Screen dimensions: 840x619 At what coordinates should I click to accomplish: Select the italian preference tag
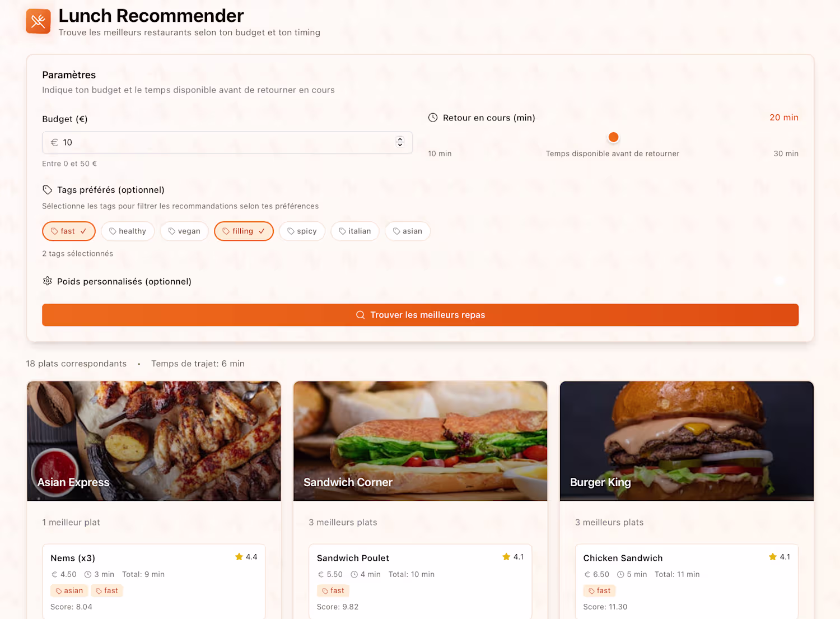[355, 231]
